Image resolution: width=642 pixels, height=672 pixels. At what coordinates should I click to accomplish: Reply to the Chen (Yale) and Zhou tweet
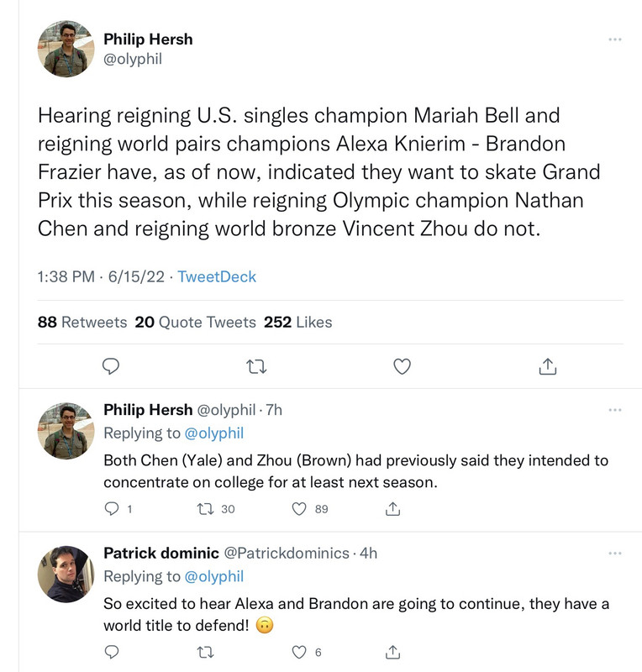point(112,509)
